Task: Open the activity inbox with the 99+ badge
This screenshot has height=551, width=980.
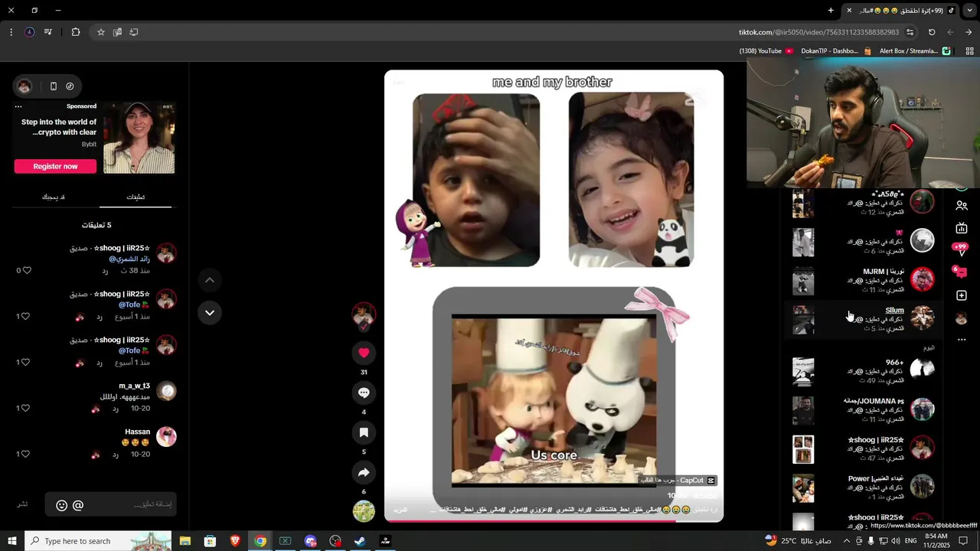Action: [x=960, y=249]
